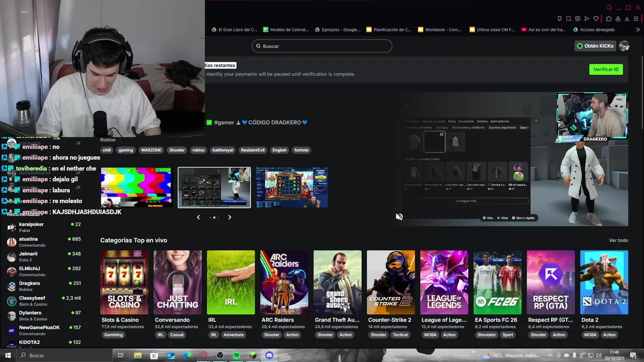Open 'Así es vivir del tra...' bookmark

[543, 30]
